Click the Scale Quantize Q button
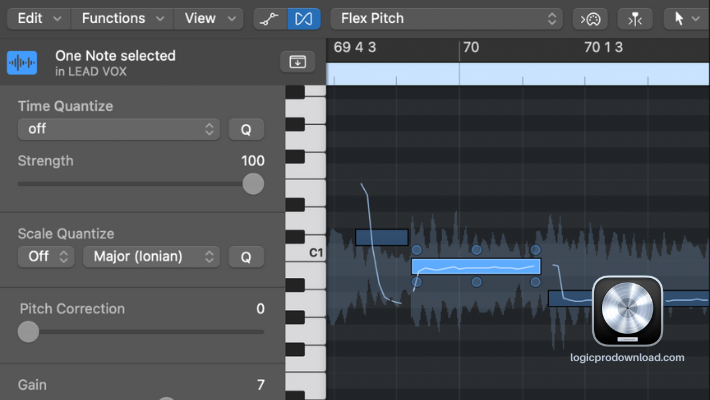Image resolution: width=710 pixels, height=400 pixels. click(x=246, y=257)
